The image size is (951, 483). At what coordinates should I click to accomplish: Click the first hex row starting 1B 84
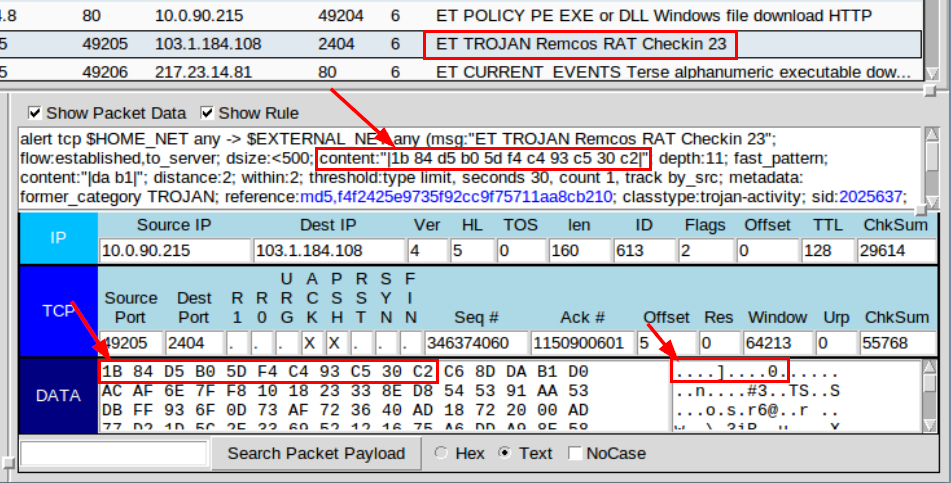pos(345,371)
